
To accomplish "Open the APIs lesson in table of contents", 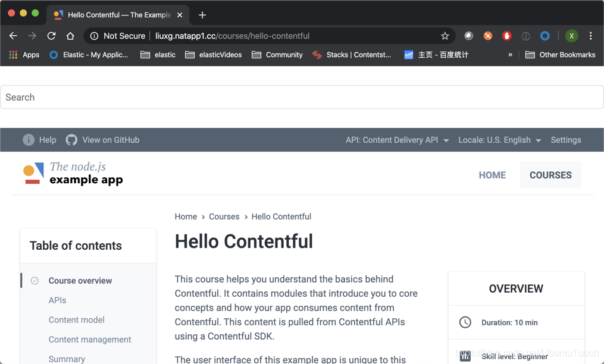I will coord(57,300).
